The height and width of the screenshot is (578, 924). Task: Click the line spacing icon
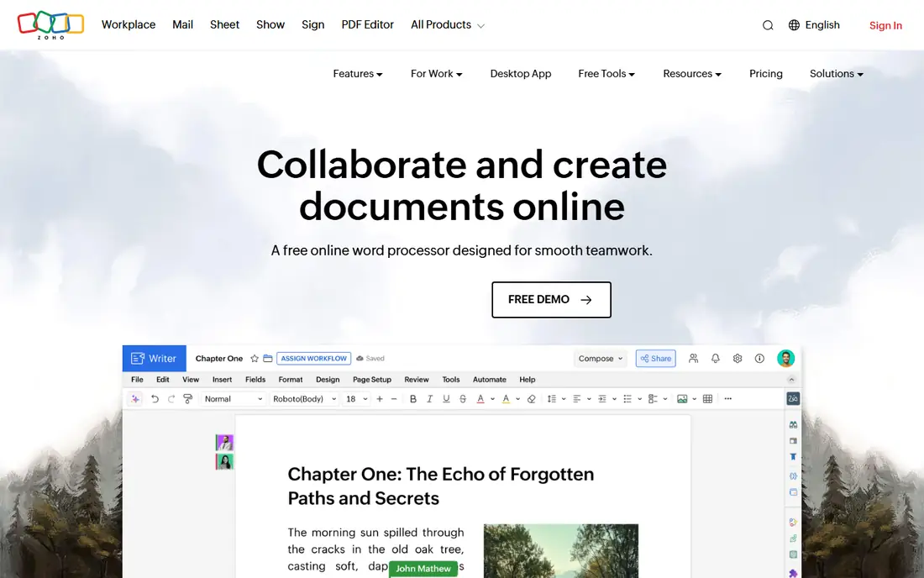click(552, 399)
